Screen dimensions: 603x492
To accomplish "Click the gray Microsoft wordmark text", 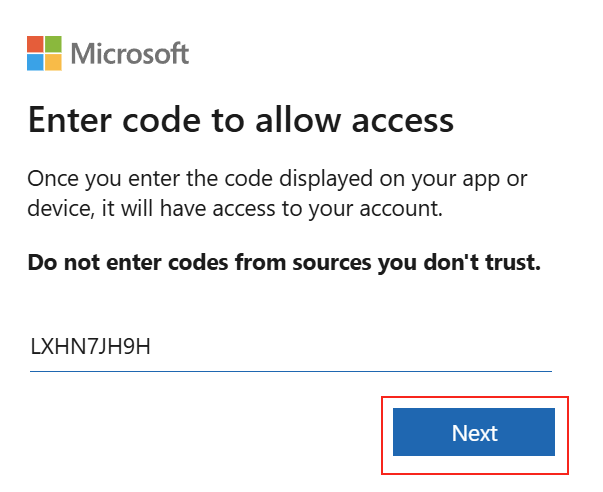I will (130, 53).
